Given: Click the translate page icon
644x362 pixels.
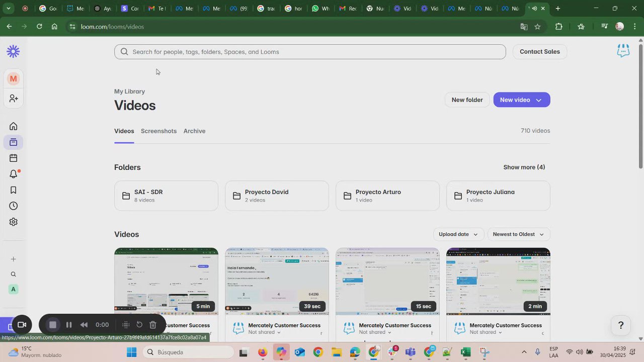Looking at the screenshot, I should [x=524, y=27].
